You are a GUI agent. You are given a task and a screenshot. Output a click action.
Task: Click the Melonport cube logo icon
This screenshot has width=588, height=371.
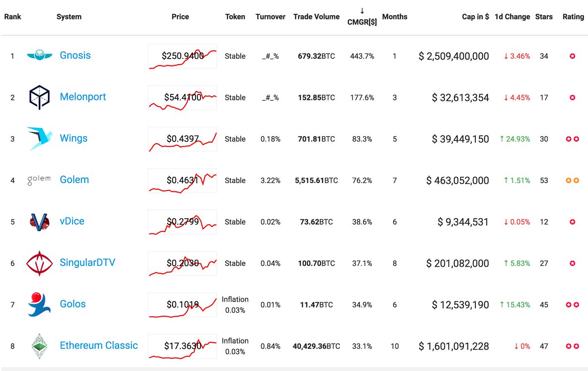click(x=39, y=97)
